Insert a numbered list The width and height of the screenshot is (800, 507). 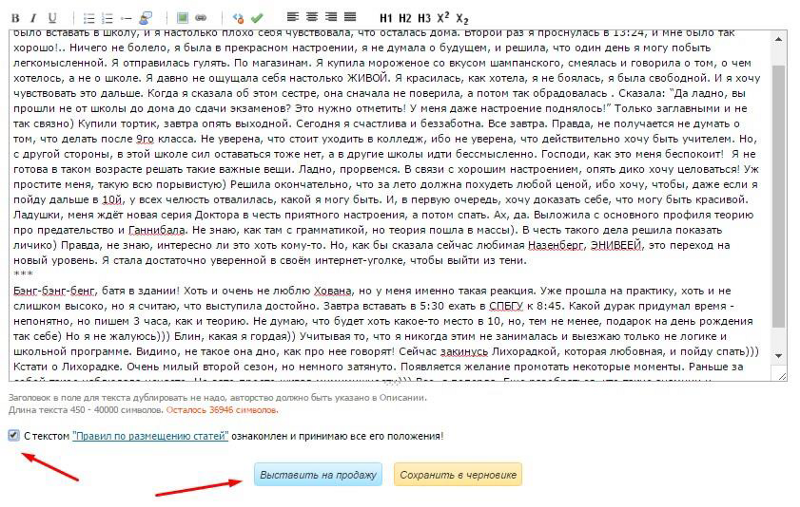point(107,18)
